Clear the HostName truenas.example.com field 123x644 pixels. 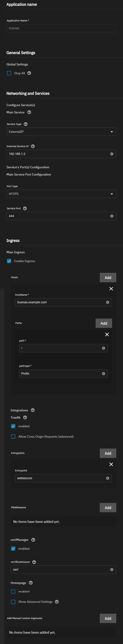click(x=108, y=302)
